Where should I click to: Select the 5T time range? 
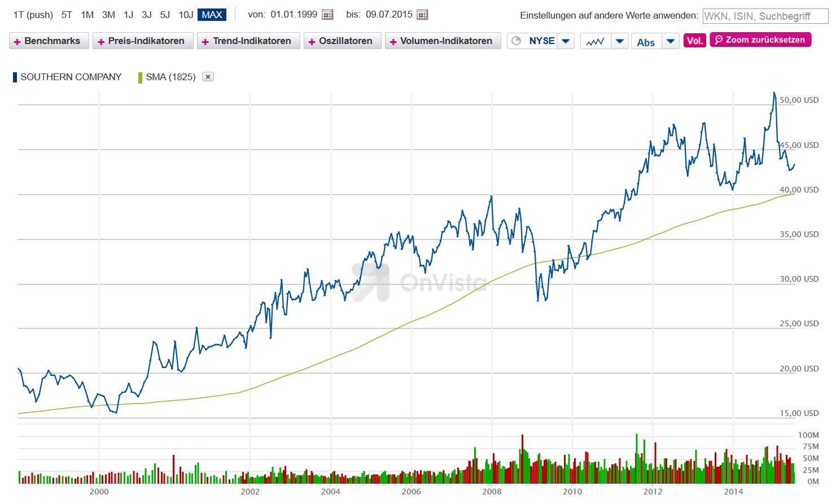coord(67,15)
